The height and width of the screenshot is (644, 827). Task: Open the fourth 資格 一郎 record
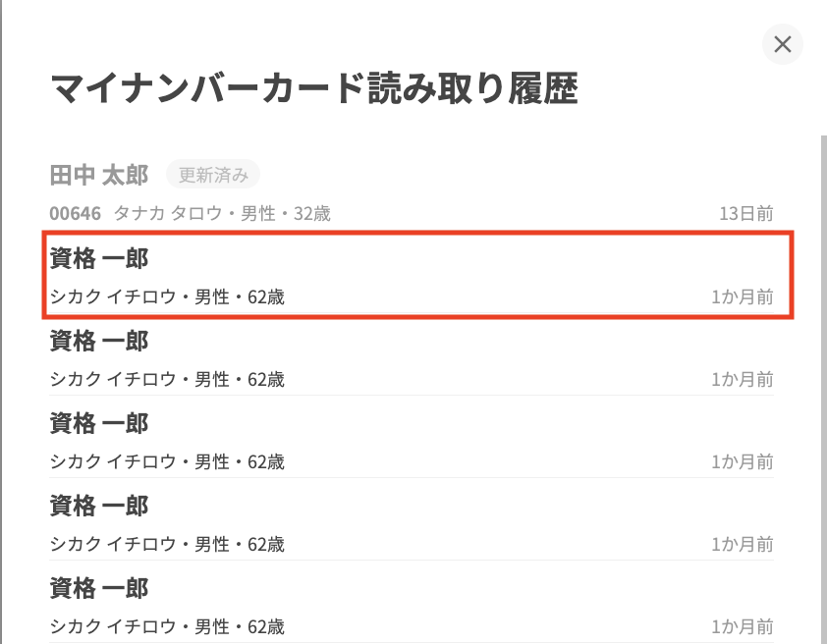[99, 506]
